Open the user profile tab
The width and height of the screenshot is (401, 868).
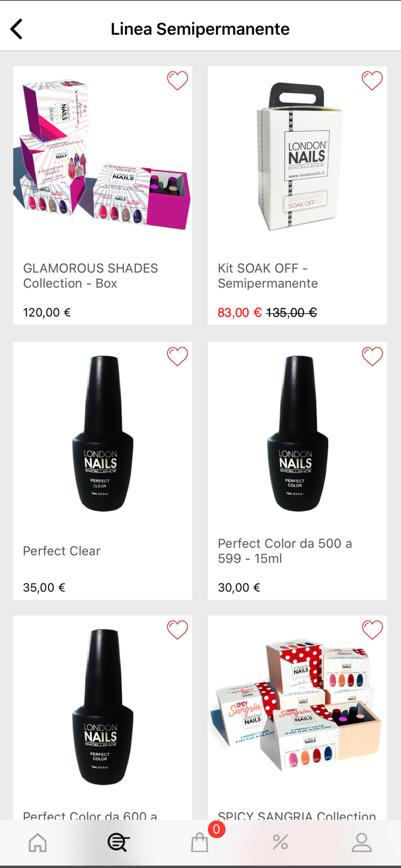point(362,843)
